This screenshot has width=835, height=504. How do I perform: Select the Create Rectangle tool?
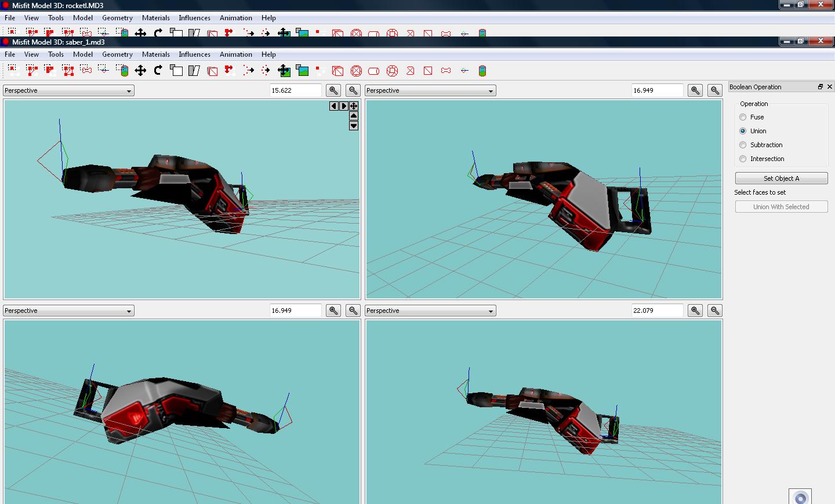click(x=428, y=71)
